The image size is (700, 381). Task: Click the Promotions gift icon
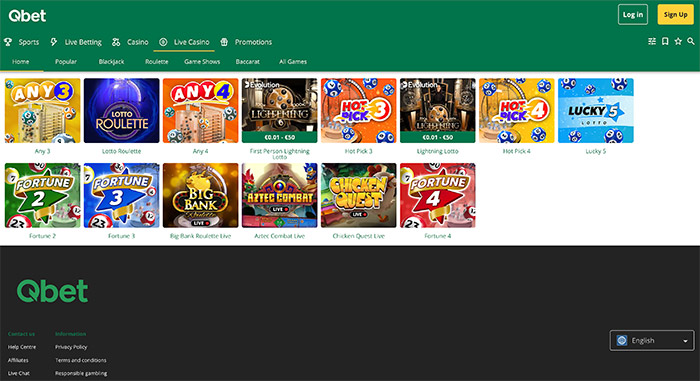click(224, 42)
